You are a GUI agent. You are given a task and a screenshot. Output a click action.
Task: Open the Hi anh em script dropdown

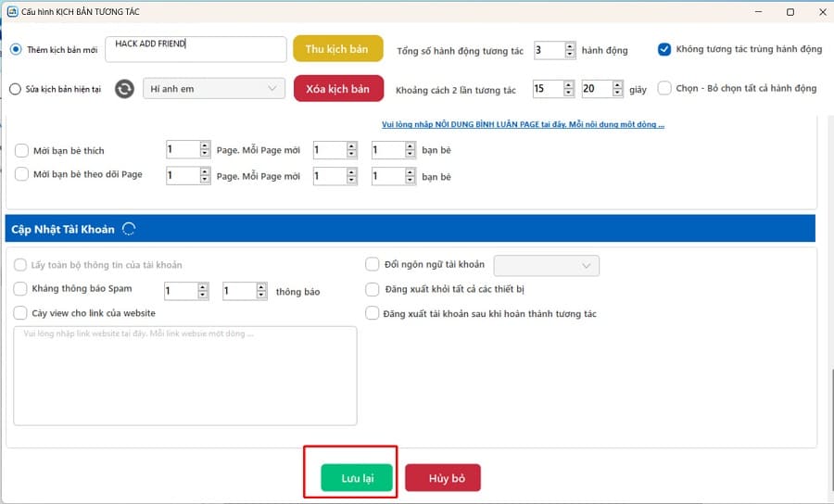(x=213, y=89)
